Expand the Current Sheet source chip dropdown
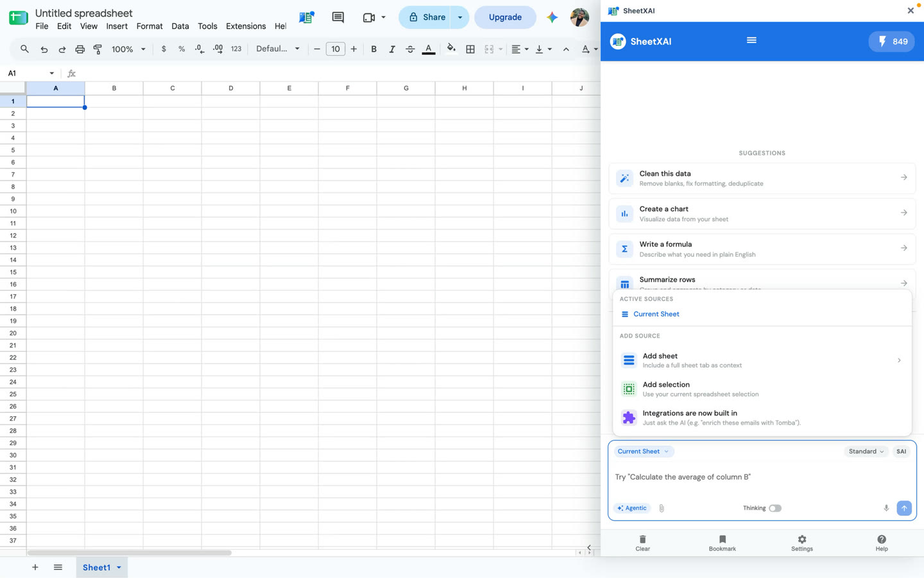924x578 pixels. coord(643,451)
